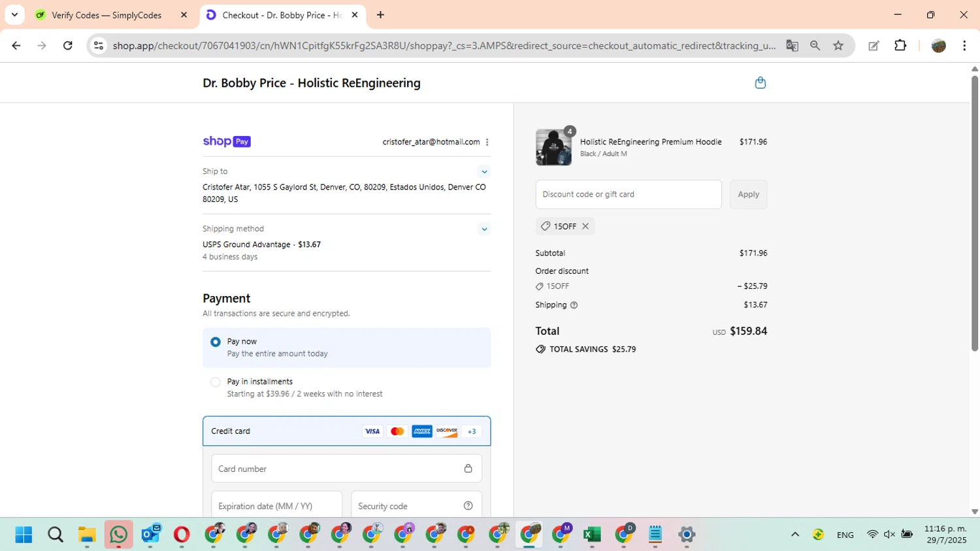Reload the checkout page
The width and height of the screenshot is (980, 551).
pos(68,46)
